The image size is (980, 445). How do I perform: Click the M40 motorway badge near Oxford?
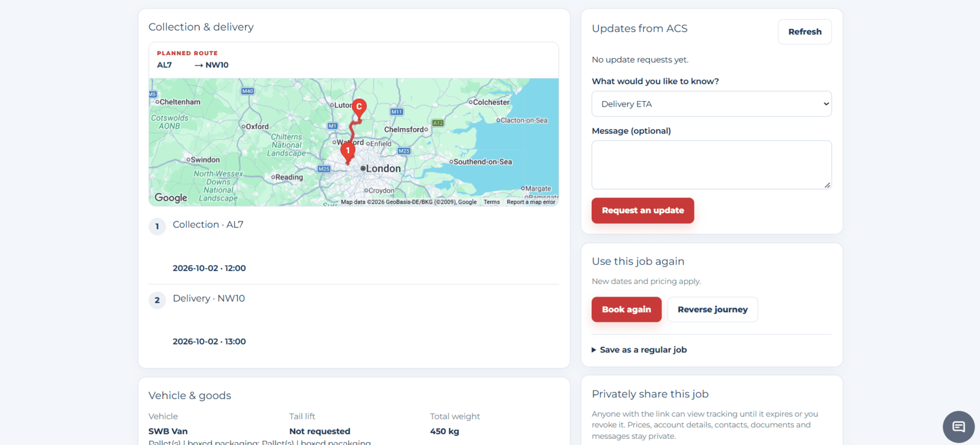(x=247, y=91)
